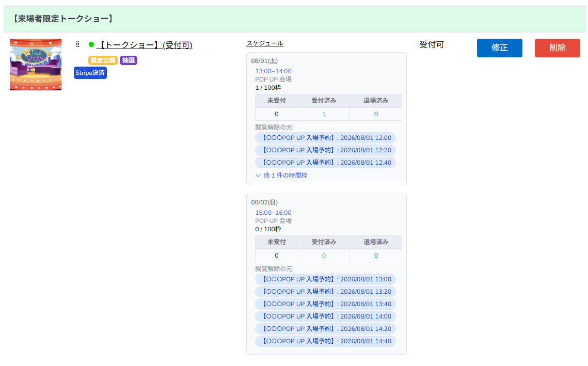This screenshot has width=588, height=366.
Task: Click the green status dot beside トークショー
Action: 91,44
